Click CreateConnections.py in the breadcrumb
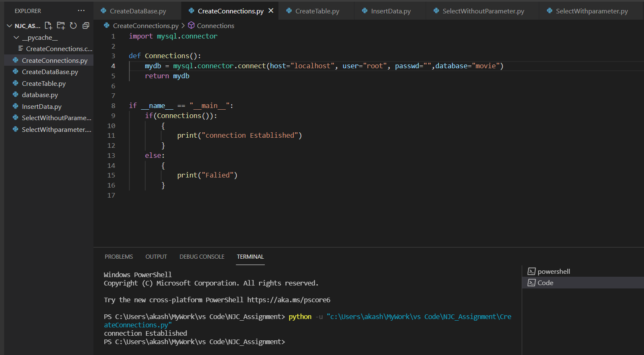 (145, 26)
